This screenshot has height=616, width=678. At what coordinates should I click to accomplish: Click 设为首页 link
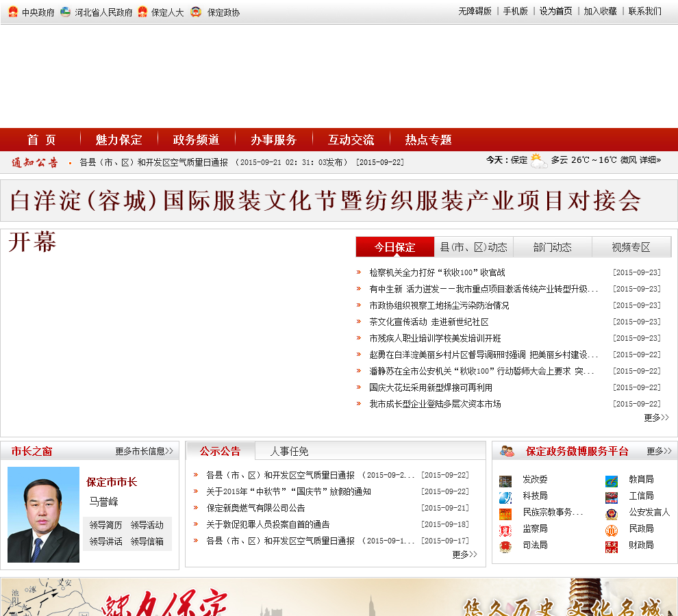coord(555,11)
